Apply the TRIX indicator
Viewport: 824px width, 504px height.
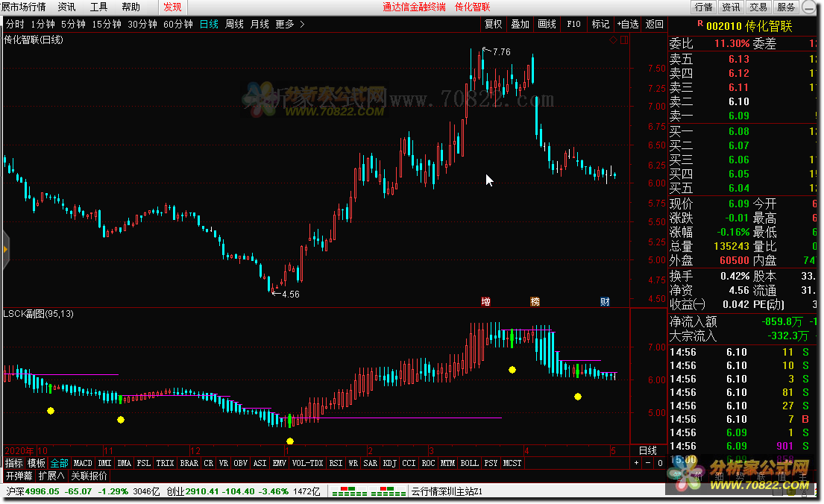[x=165, y=463]
